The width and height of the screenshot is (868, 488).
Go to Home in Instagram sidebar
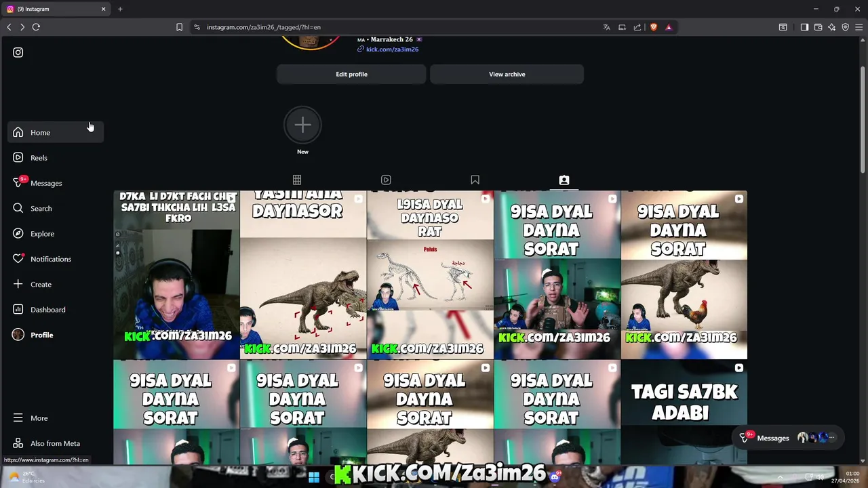coord(56,132)
